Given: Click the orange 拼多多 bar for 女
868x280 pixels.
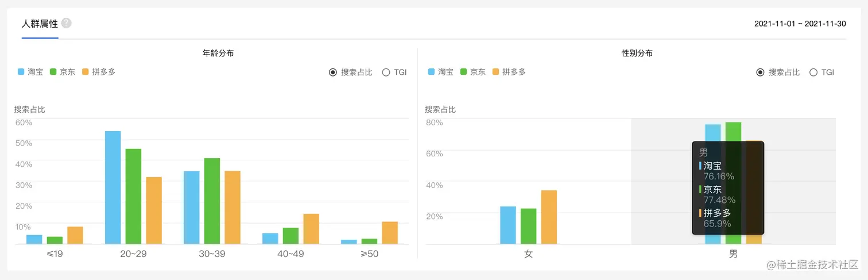Looking at the screenshot, I should pyautogui.click(x=549, y=217).
